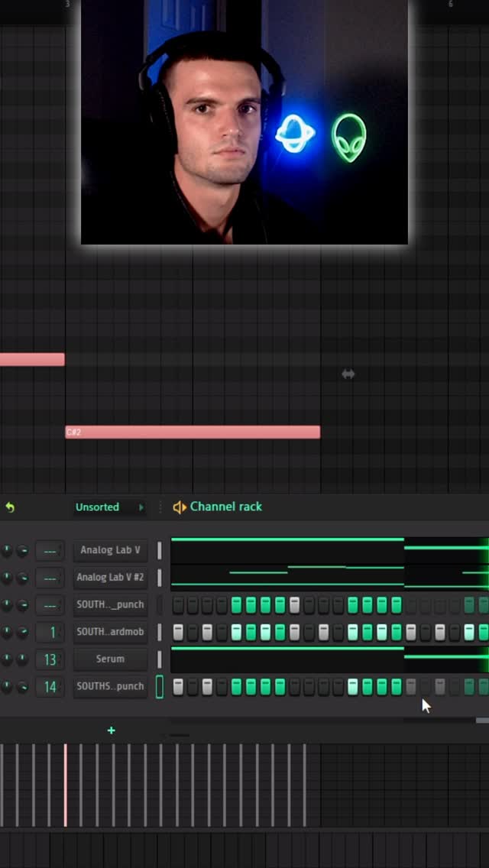Click the green alien neon icon in webcam
Screen dimensions: 489x868
pyautogui.click(x=348, y=138)
